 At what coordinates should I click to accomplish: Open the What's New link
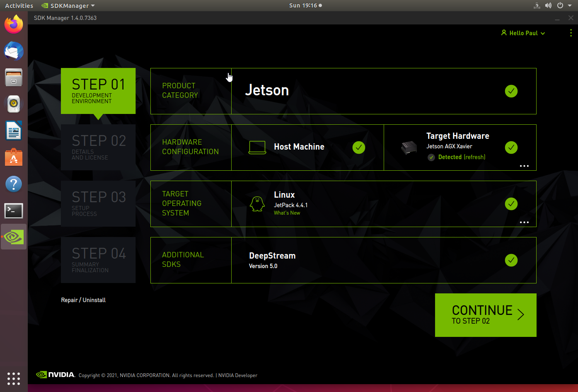[287, 213]
